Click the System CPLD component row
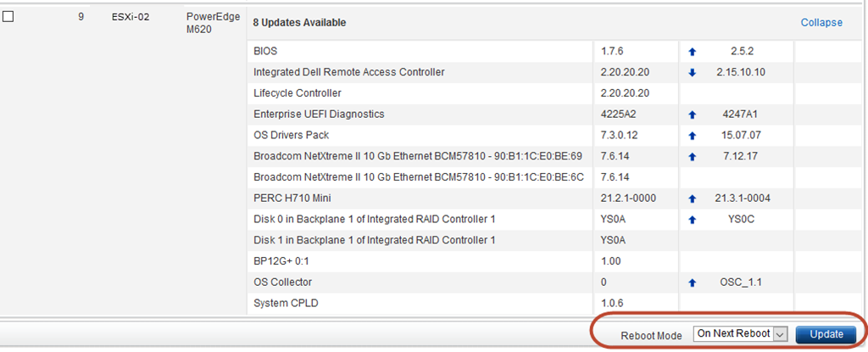 554,303
